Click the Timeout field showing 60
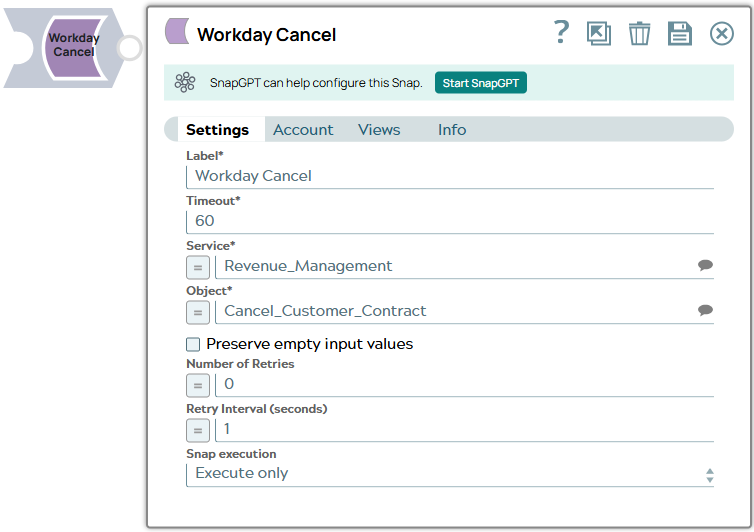Viewport: 754px width, 532px height. point(450,221)
